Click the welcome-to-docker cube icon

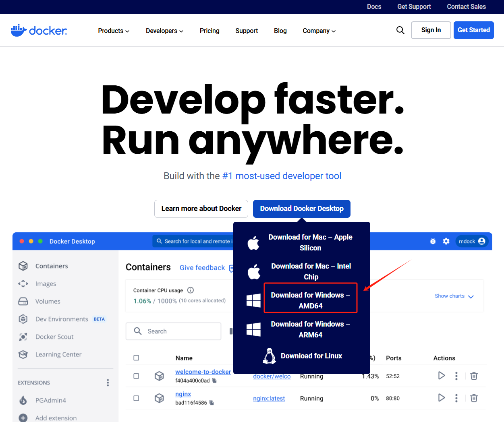(x=159, y=376)
